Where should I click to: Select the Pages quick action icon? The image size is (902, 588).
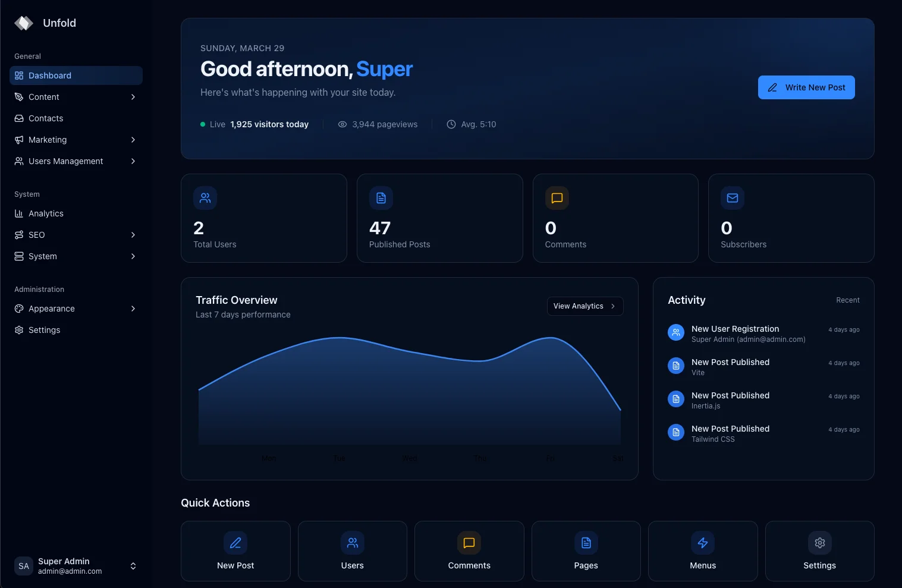[x=586, y=543]
